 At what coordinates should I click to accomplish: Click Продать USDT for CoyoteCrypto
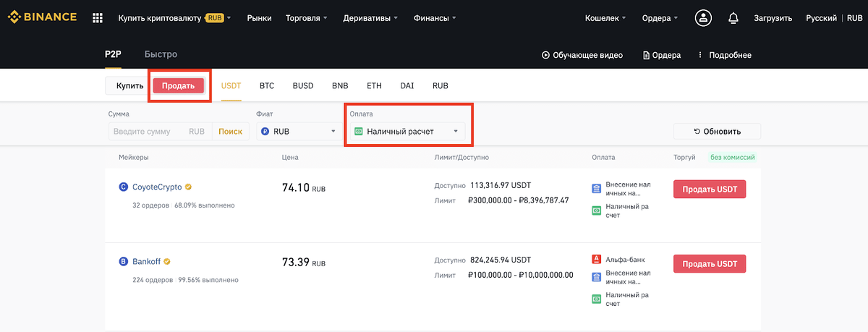point(710,189)
